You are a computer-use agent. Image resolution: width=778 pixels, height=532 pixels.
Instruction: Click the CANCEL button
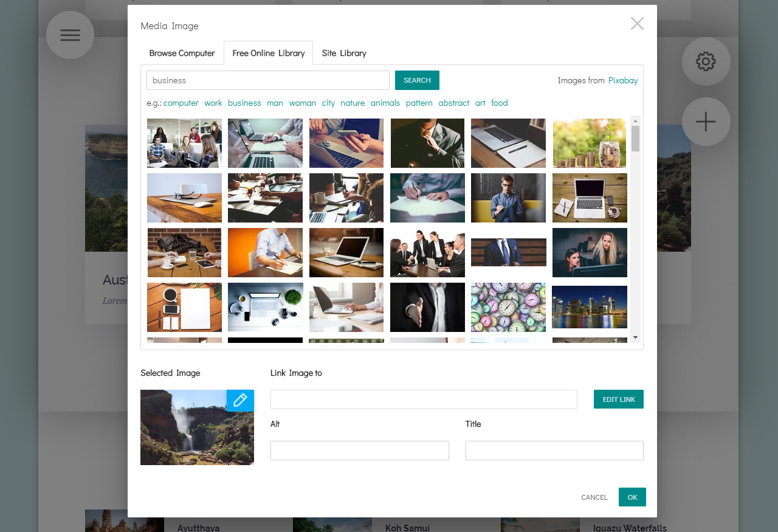coord(594,497)
